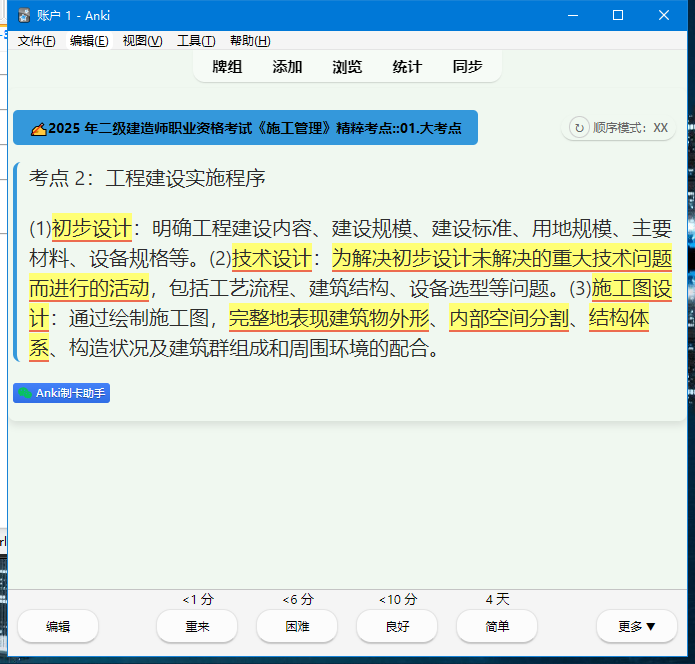695x664 pixels.
Task: Click highlighted text 技术设计
Action: [x=272, y=258]
